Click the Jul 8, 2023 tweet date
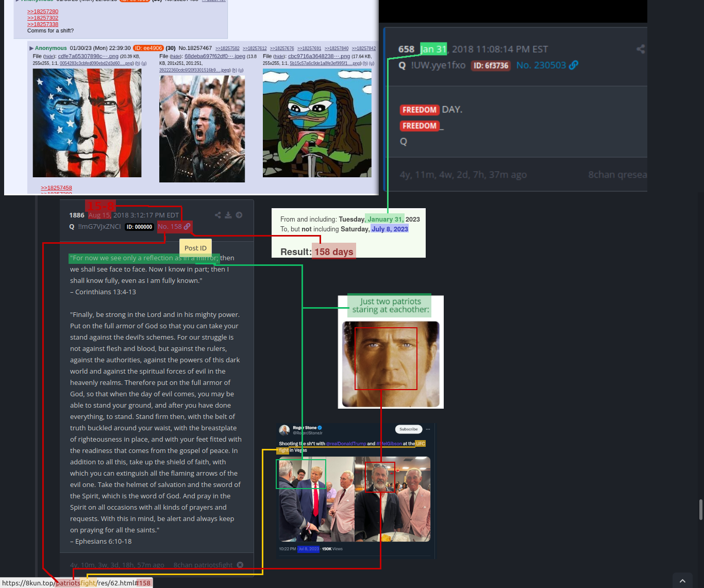Viewport: 704px width, 588px height. (309, 549)
